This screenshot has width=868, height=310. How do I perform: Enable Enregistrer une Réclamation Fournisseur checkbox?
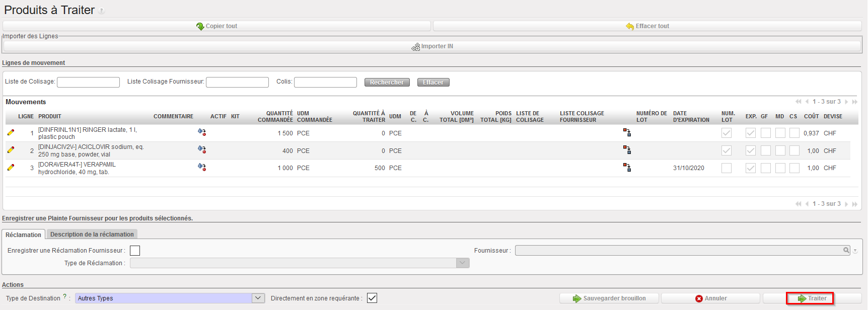[135, 251]
